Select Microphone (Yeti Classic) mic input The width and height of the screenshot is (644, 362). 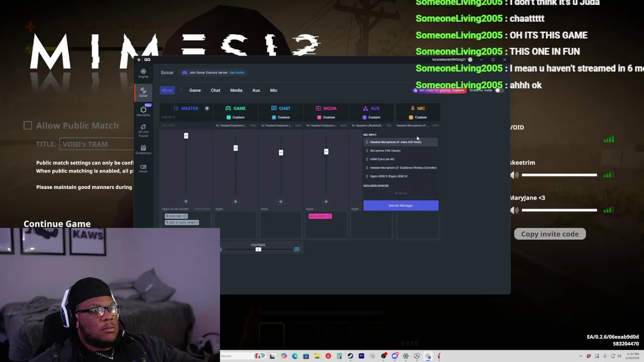(x=401, y=151)
